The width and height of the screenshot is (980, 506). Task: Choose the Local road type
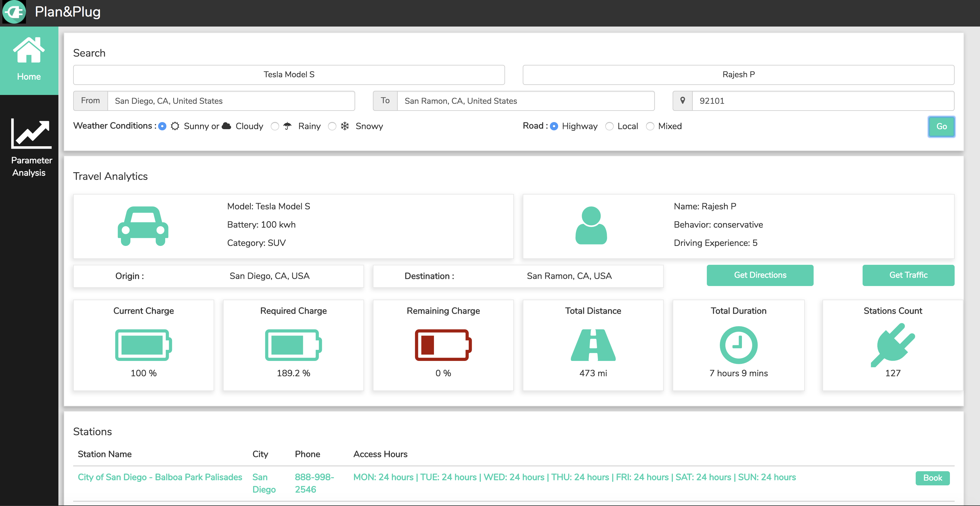(609, 126)
